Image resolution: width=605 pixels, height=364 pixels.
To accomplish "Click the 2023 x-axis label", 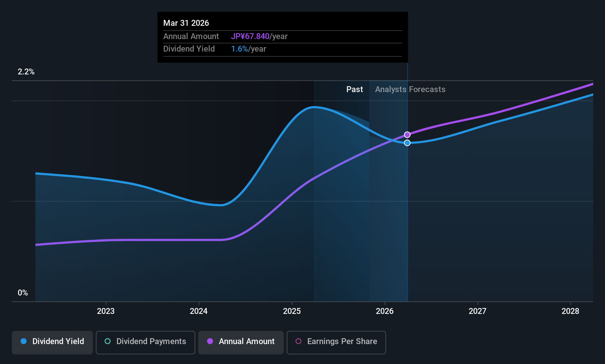I will (x=106, y=311).
